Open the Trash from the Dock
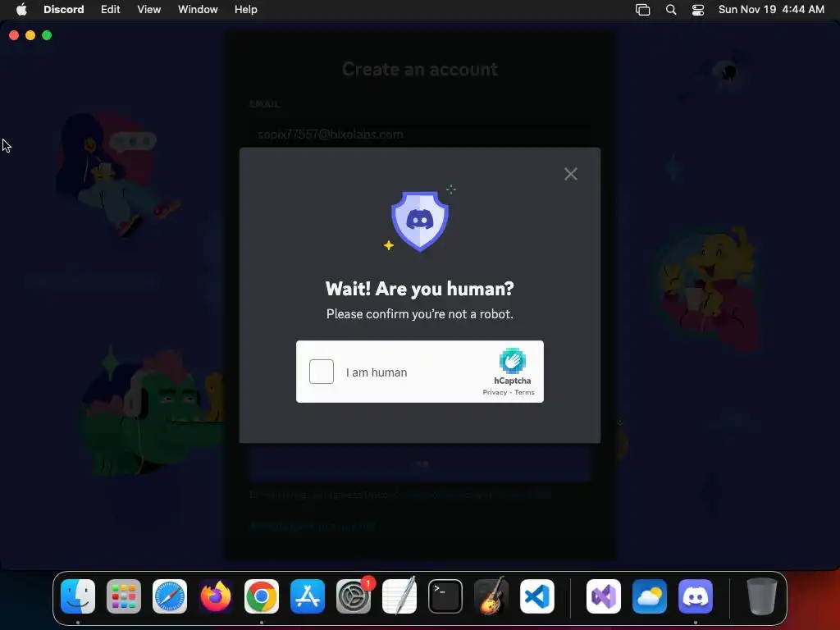 coord(762,596)
